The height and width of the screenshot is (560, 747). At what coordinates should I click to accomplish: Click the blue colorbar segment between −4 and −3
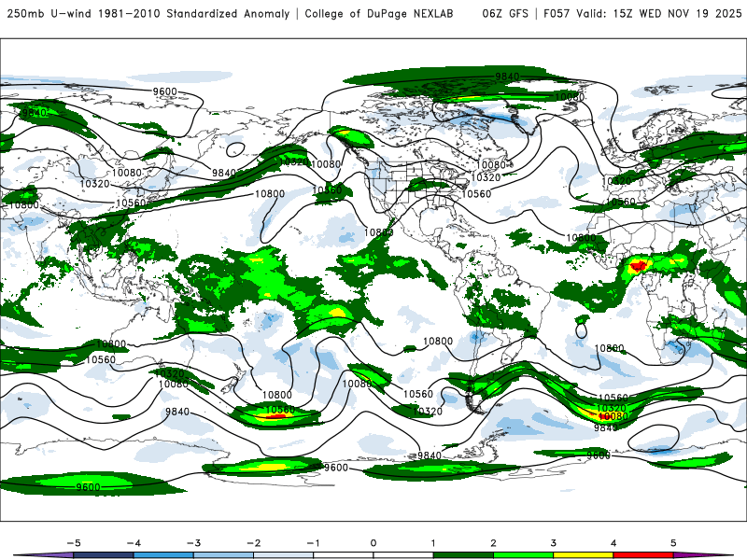tap(163, 555)
